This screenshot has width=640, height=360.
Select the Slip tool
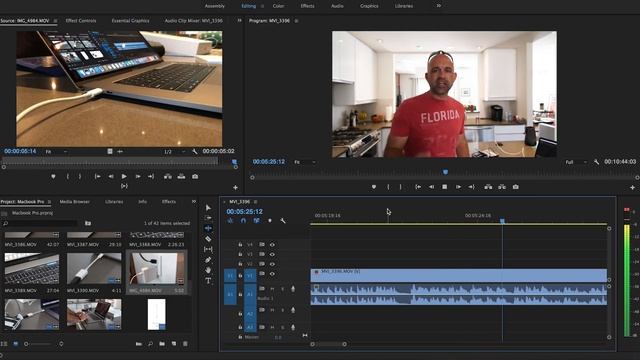click(x=208, y=249)
